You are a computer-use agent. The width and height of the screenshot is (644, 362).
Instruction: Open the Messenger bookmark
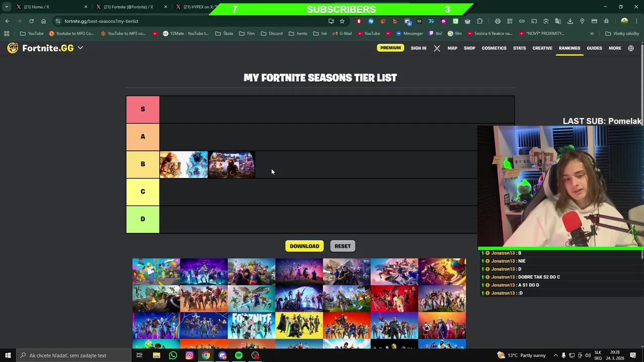pyautogui.click(x=410, y=34)
